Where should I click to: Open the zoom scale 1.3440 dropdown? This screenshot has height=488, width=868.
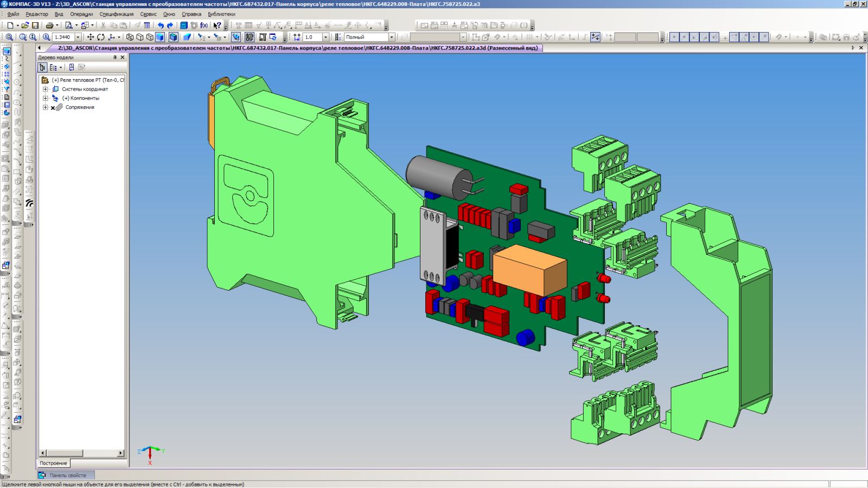[x=78, y=37]
